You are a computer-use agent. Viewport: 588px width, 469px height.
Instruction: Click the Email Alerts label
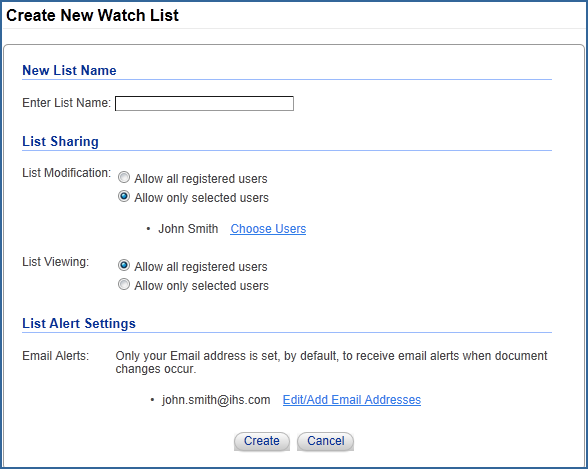point(56,356)
